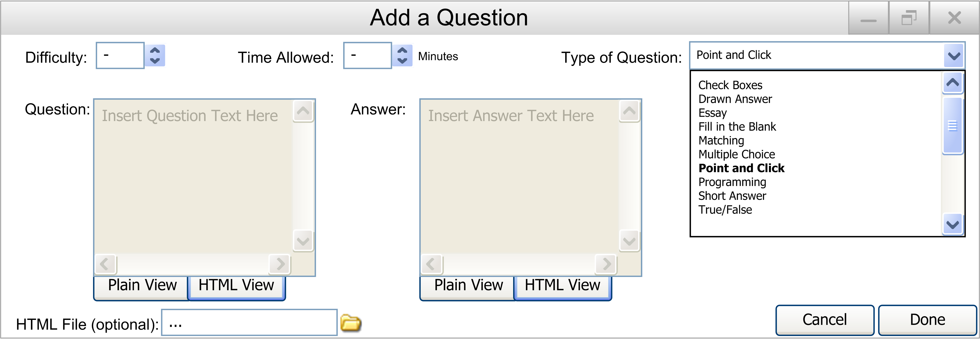Click the Done button

click(x=928, y=320)
